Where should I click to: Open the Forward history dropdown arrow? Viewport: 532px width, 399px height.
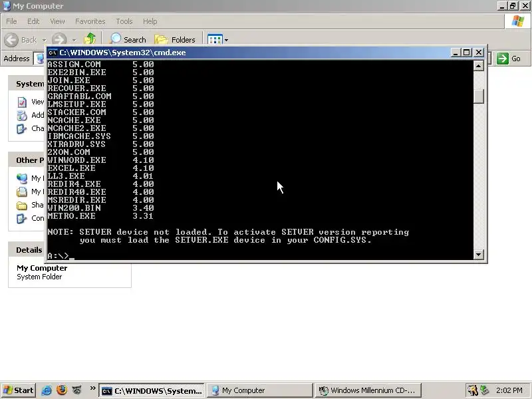(74, 40)
